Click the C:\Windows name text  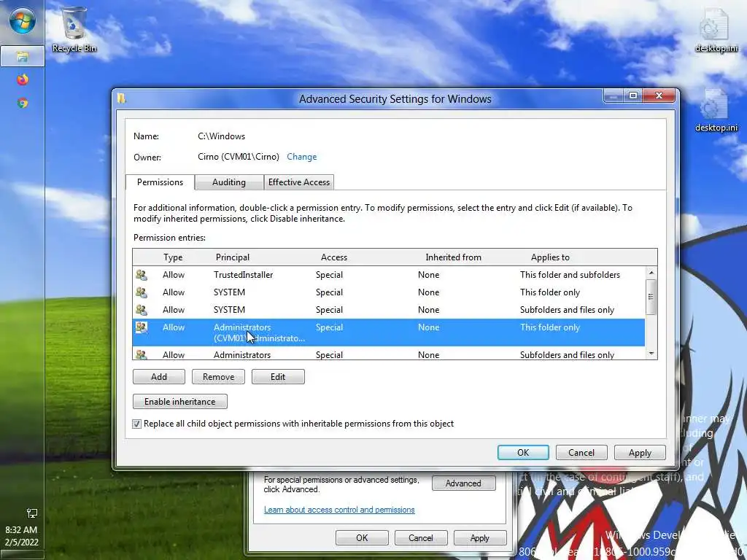[x=222, y=136]
